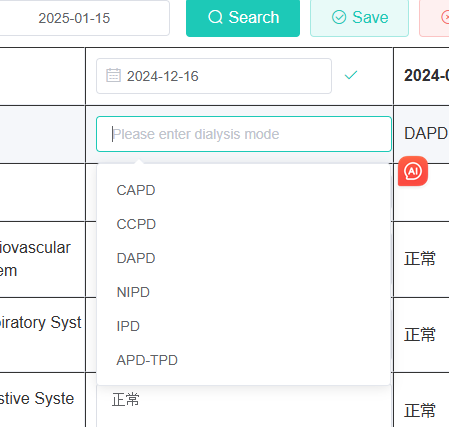Click the 正常 text field below dropdown

point(244,404)
